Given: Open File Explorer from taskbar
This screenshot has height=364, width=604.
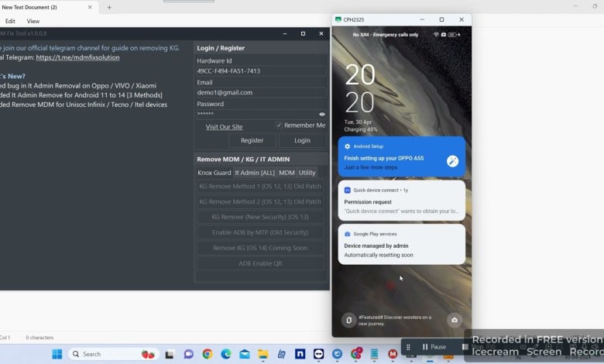Looking at the screenshot, I should point(263,354).
